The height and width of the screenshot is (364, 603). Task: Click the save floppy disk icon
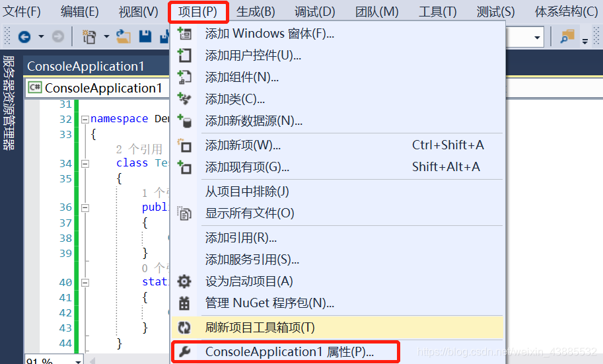tap(145, 36)
